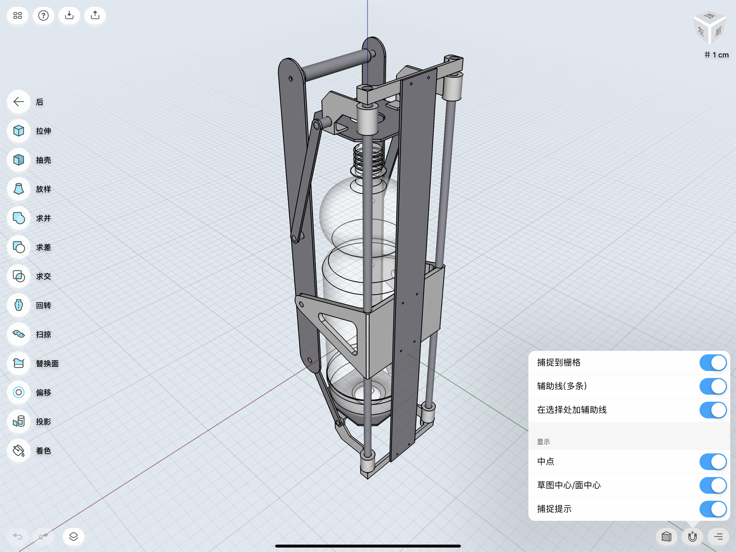Click the orientation view cube
The width and height of the screenshot is (736, 552).
pos(710,28)
